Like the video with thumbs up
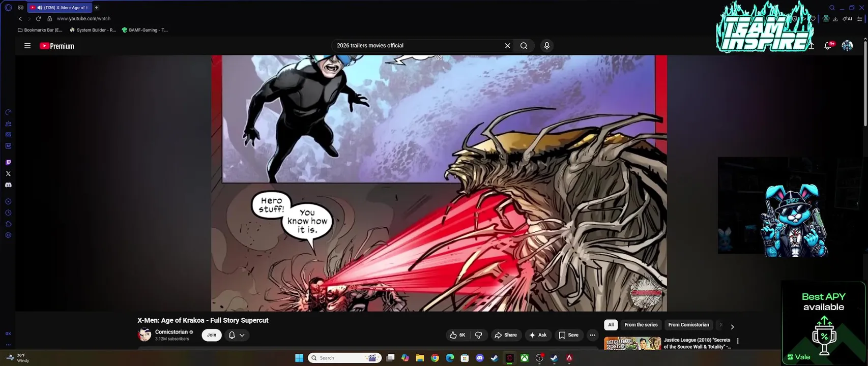Screen dimensions: 868x366 click(457, 335)
